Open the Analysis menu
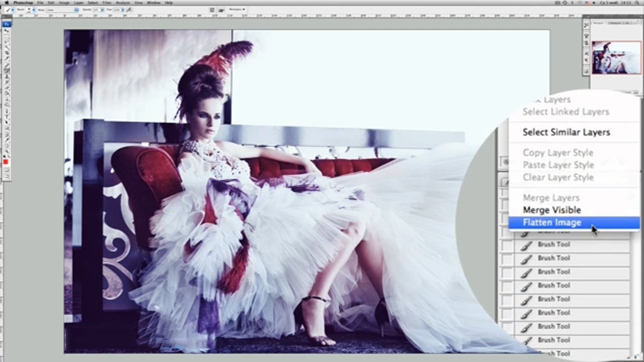This screenshot has height=362, width=644. 123,3
